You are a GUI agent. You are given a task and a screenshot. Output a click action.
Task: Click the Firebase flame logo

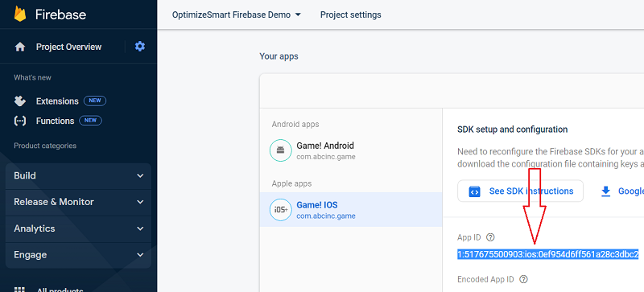(x=19, y=14)
